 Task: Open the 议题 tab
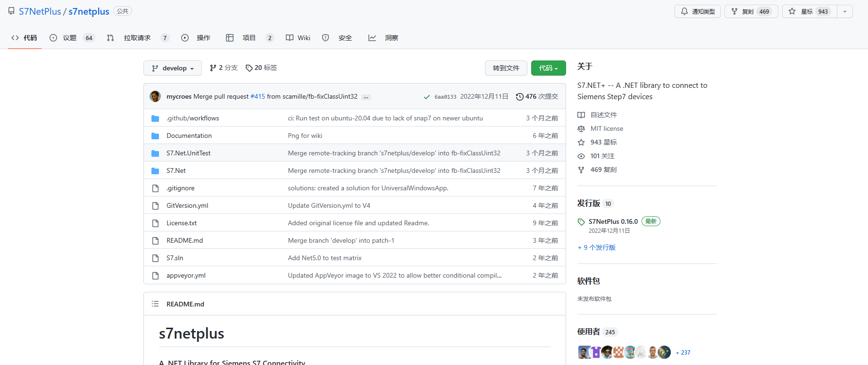click(x=72, y=38)
